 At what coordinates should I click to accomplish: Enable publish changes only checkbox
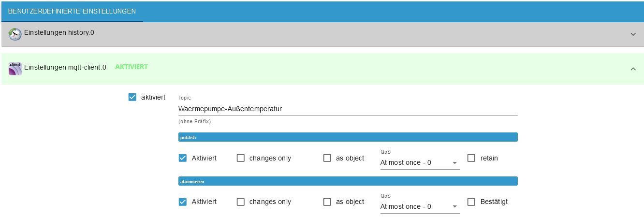tap(241, 158)
